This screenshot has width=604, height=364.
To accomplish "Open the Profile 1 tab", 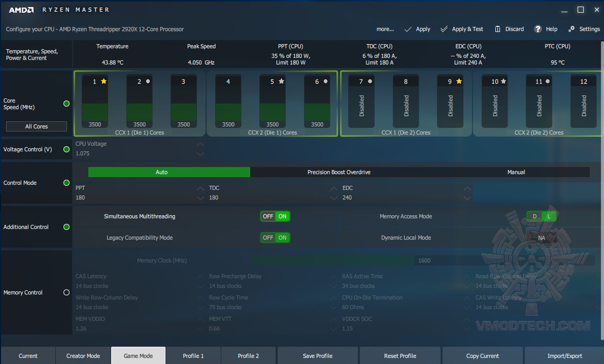I will click(x=193, y=355).
